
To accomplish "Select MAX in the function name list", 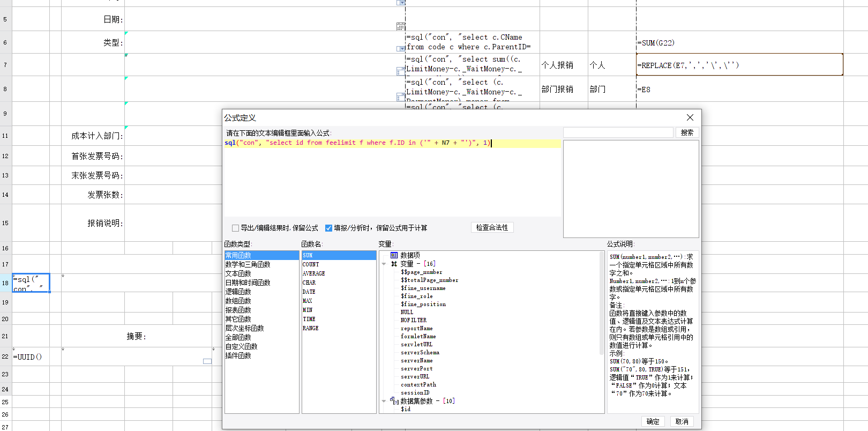I will (339, 301).
